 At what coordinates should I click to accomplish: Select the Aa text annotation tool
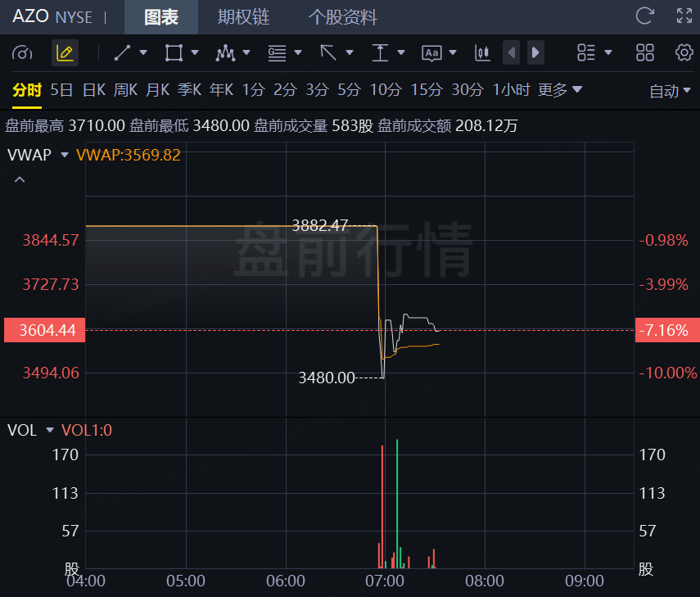tap(431, 53)
